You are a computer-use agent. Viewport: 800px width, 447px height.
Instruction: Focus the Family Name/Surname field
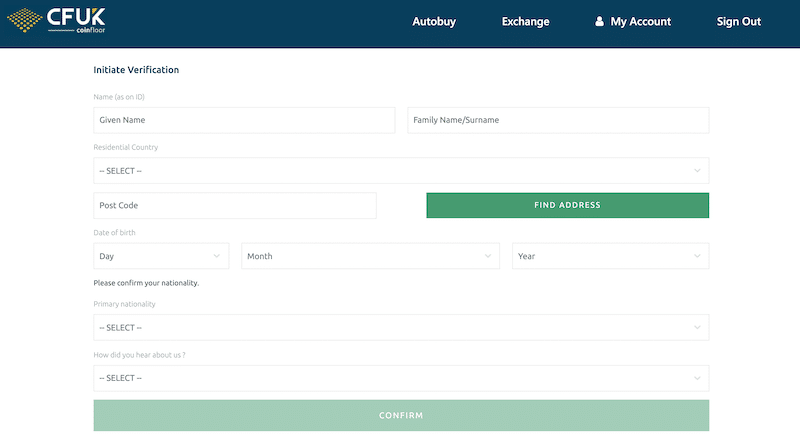pos(558,120)
